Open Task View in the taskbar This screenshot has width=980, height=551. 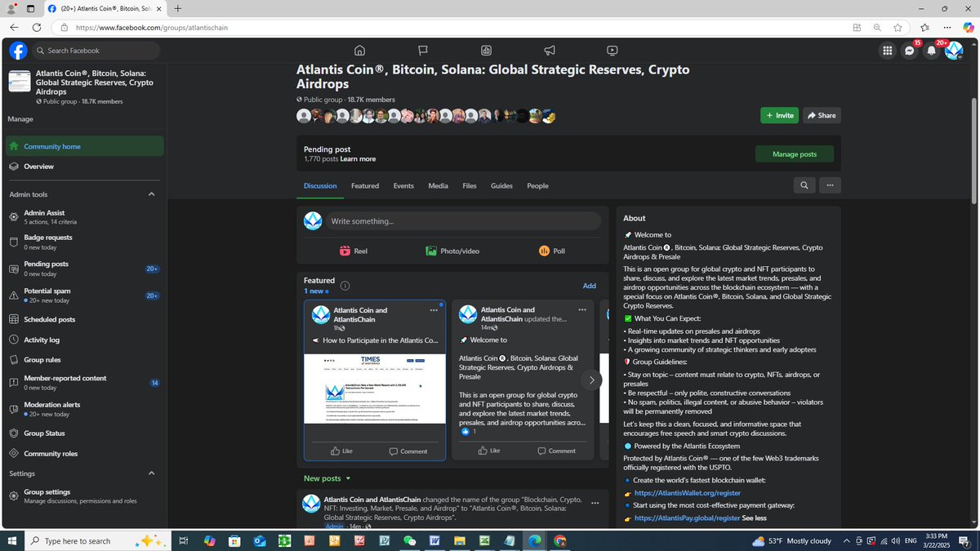point(184,540)
